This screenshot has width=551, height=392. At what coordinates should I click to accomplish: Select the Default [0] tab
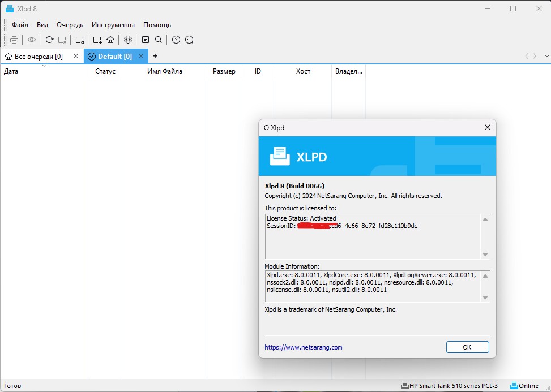(115, 57)
